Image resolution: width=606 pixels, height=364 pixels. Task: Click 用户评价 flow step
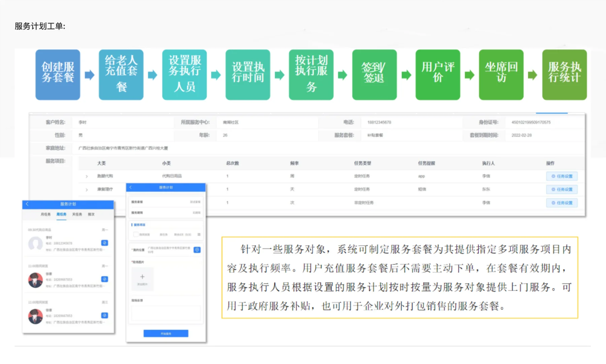(438, 75)
